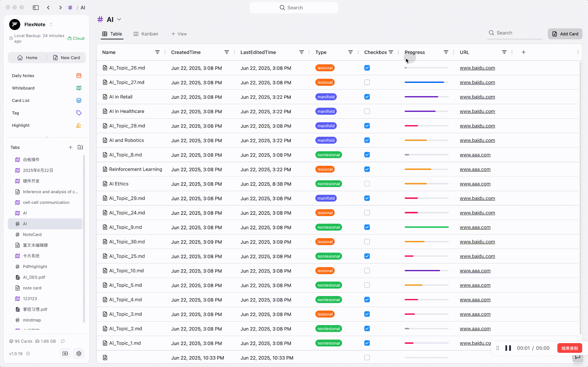The width and height of the screenshot is (588, 367).
Task: Check the AI Ethics row checkbox
Action: pyautogui.click(x=367, y=184)
